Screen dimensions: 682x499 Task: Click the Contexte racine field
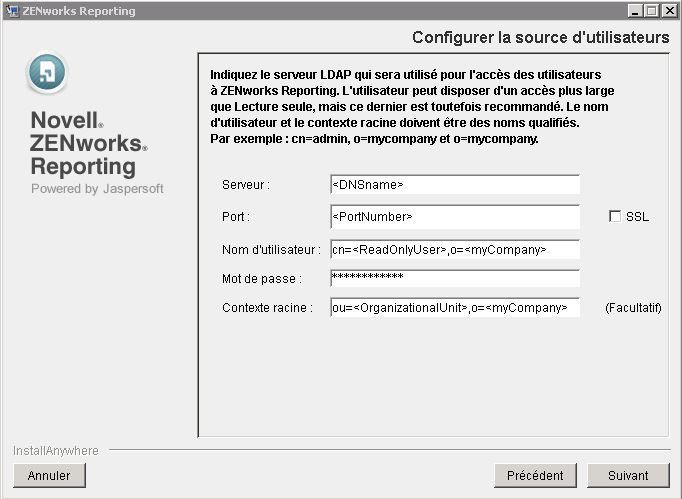454,308
